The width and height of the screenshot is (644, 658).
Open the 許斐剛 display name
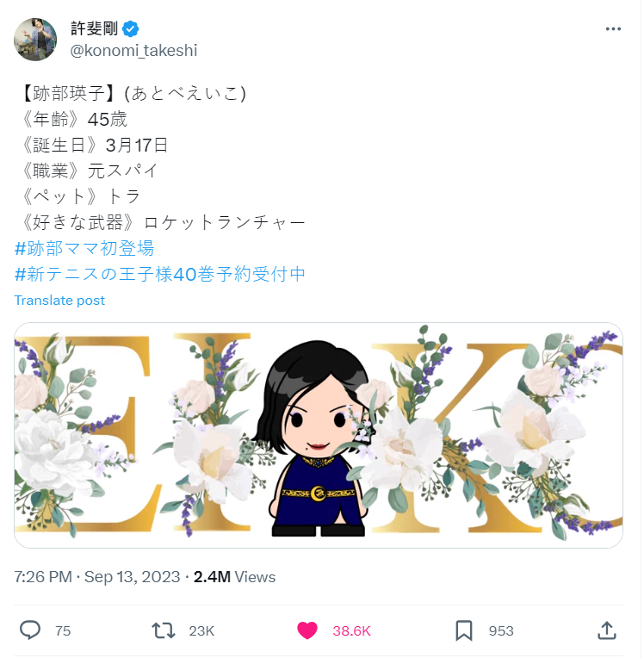95,28
